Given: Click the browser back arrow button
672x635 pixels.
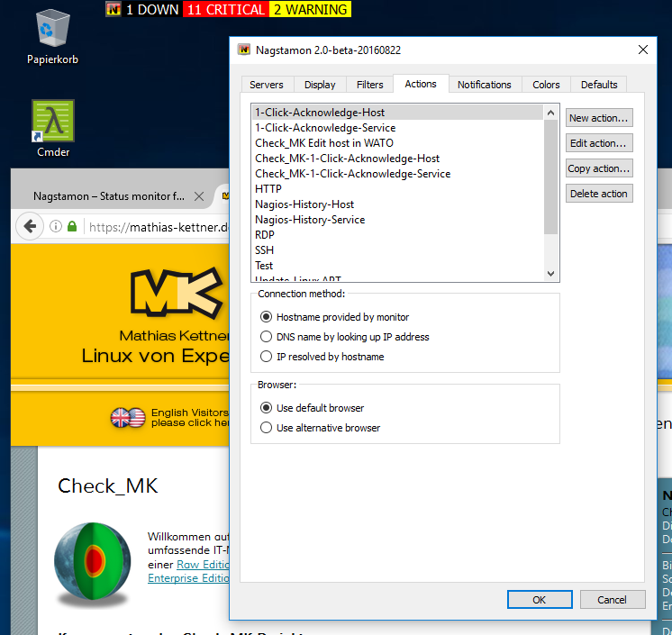Looking at the screenshot, I should point(30,226).
